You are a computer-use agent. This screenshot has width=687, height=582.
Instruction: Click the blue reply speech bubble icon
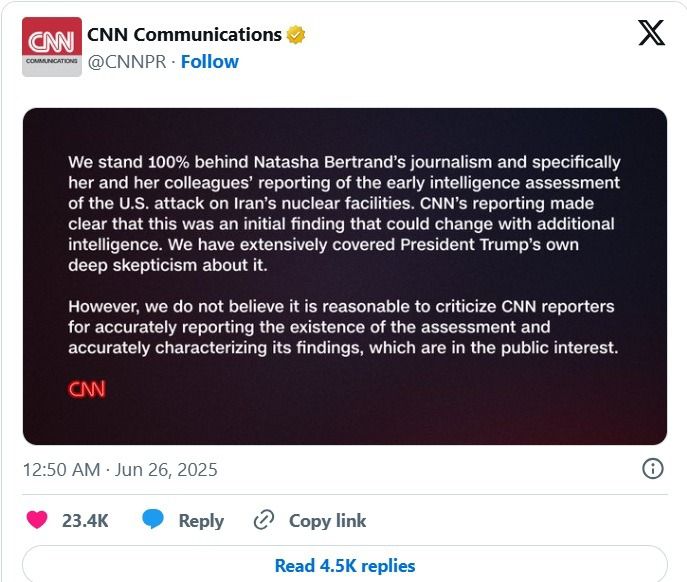pos(153,519)
